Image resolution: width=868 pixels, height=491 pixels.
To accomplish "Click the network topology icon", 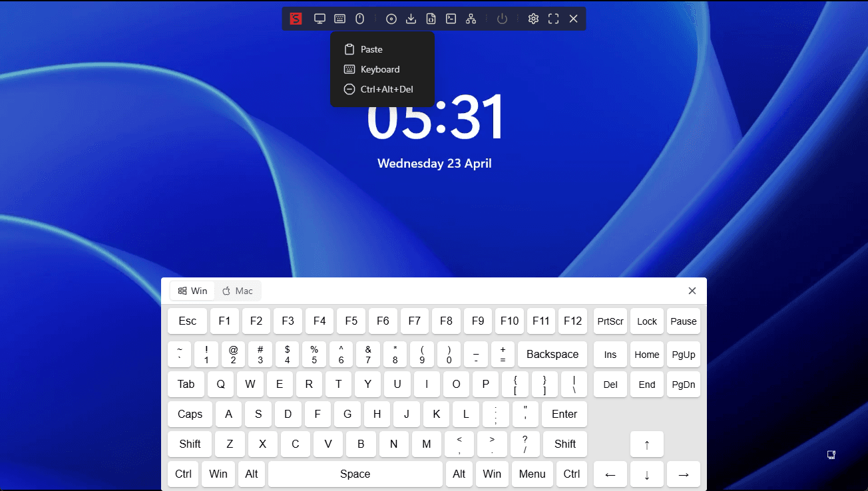I will click(471, 19).
